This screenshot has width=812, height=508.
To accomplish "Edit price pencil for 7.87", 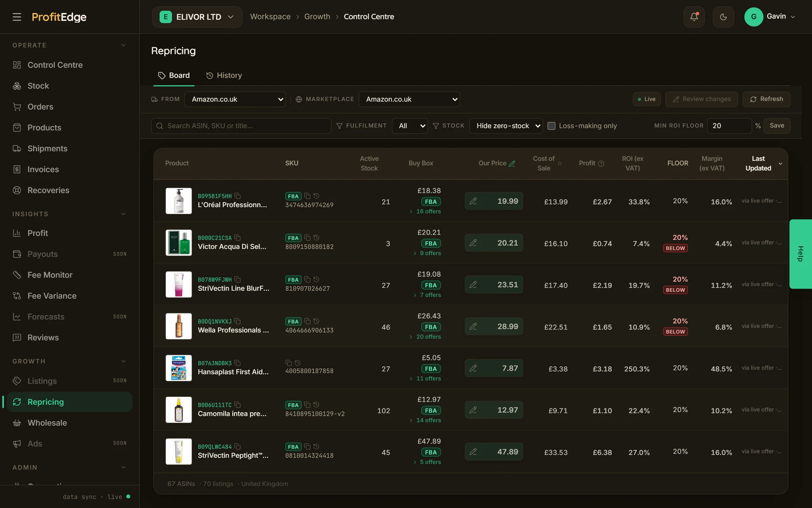I will 473,368.
